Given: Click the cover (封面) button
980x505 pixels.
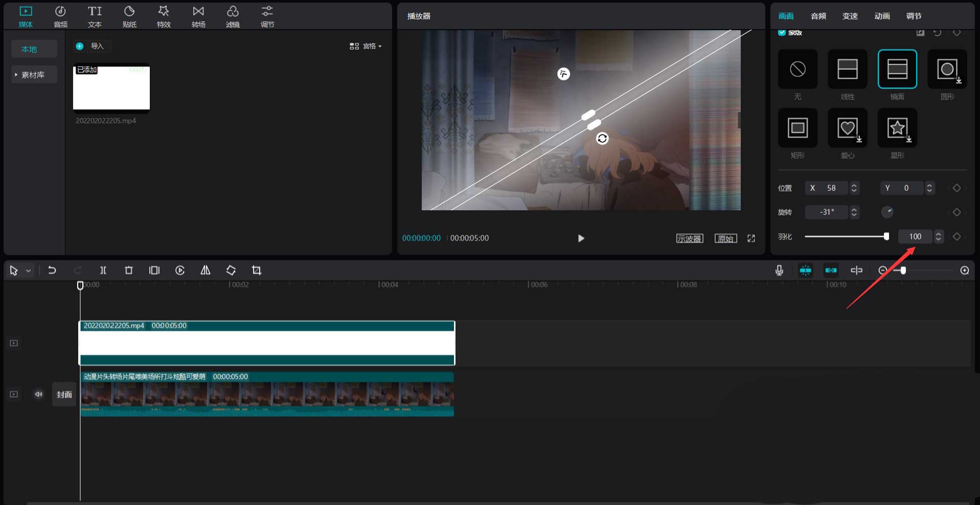Looking at the screenshot, I should 64,394.
